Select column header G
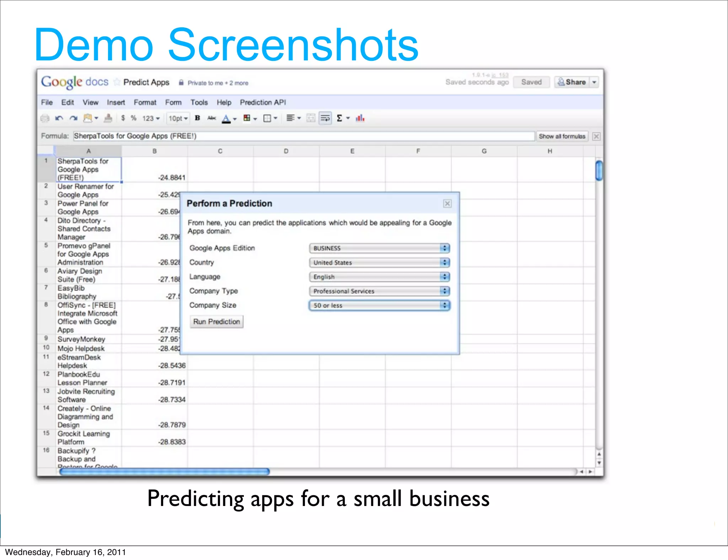The image size is (728, 560). [x=484, y=151]
